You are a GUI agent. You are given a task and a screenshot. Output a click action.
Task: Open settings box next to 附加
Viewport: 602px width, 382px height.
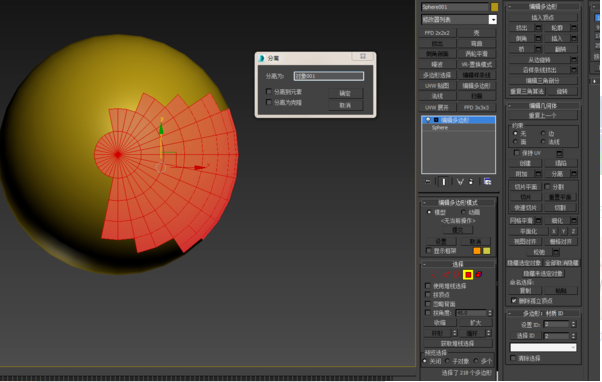[x=538, y=174]
